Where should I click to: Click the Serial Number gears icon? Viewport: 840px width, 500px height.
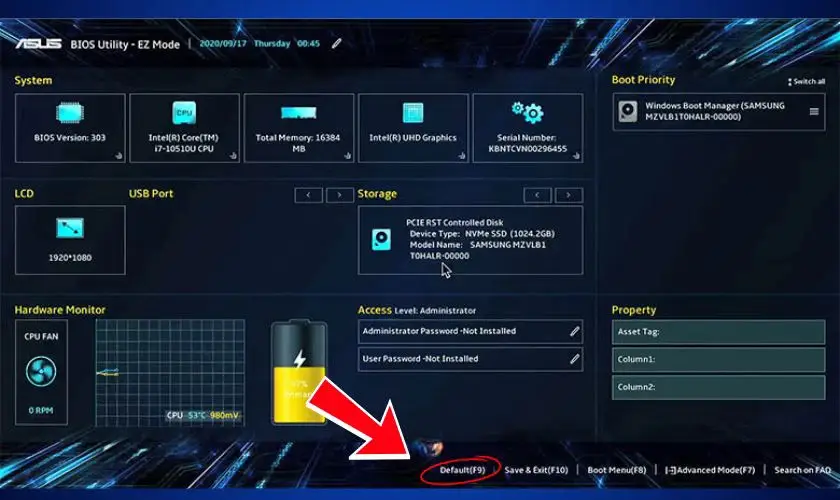pos(528,112)
